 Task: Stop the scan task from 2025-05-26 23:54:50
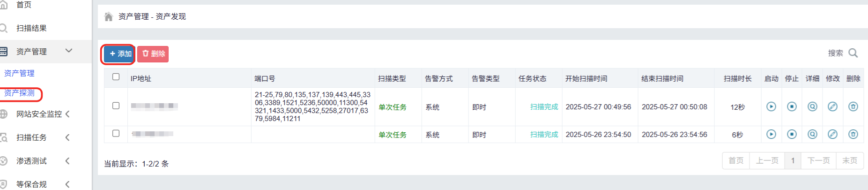pyautogui.click(x=792, y=134)
